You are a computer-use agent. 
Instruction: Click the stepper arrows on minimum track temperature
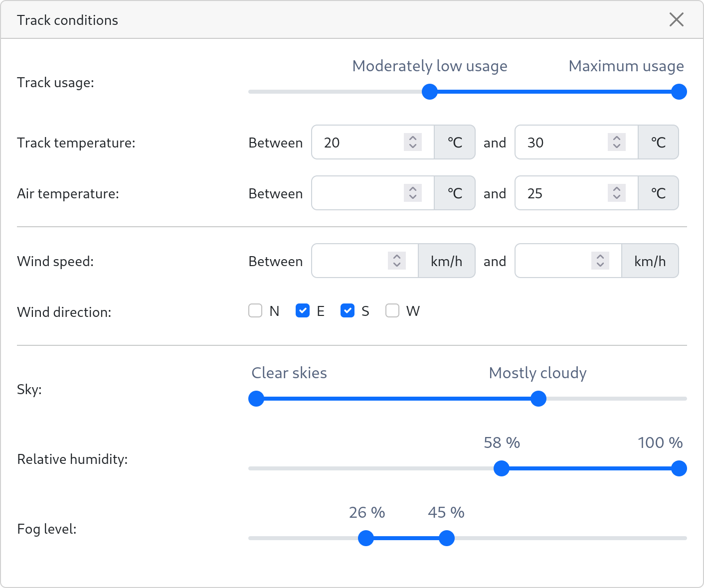coord(413,143)
